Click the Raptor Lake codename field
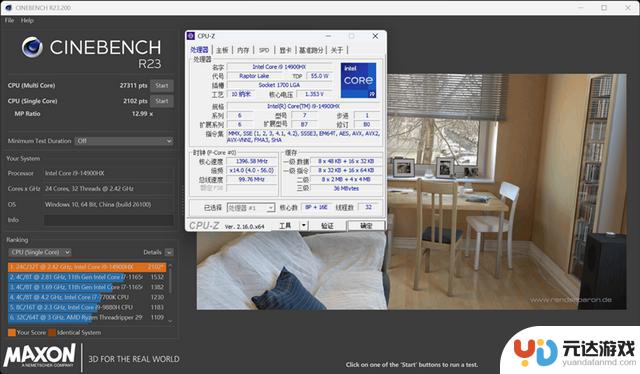 254,76
